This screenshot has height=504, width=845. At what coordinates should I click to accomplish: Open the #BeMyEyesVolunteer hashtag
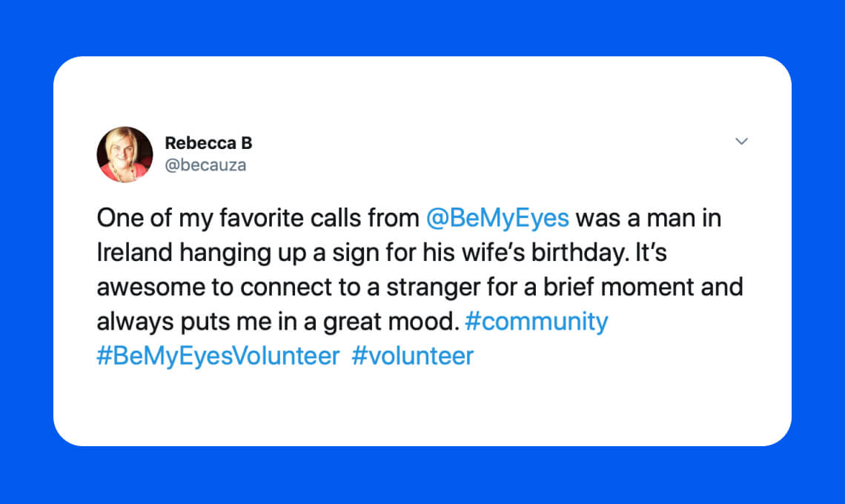coord(218,357)
